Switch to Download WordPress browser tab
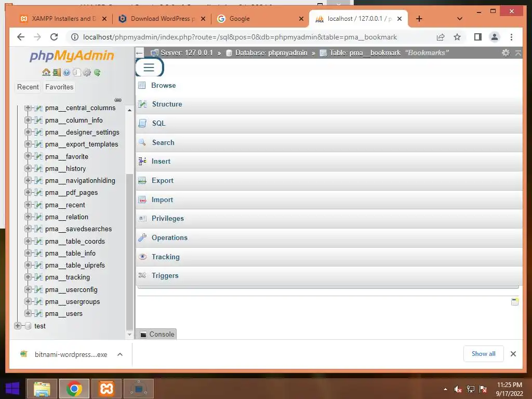The width and height of the screenshot is (532, 399). (162, 19)
